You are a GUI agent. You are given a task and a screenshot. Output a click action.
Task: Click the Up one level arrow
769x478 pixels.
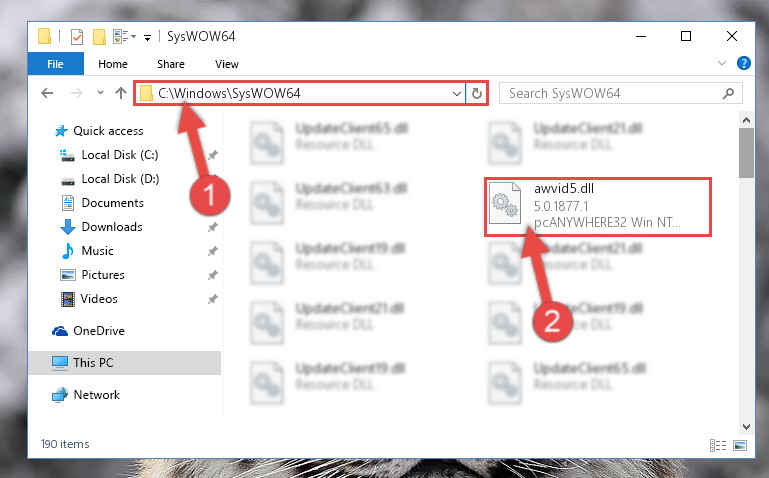(121, 93)
